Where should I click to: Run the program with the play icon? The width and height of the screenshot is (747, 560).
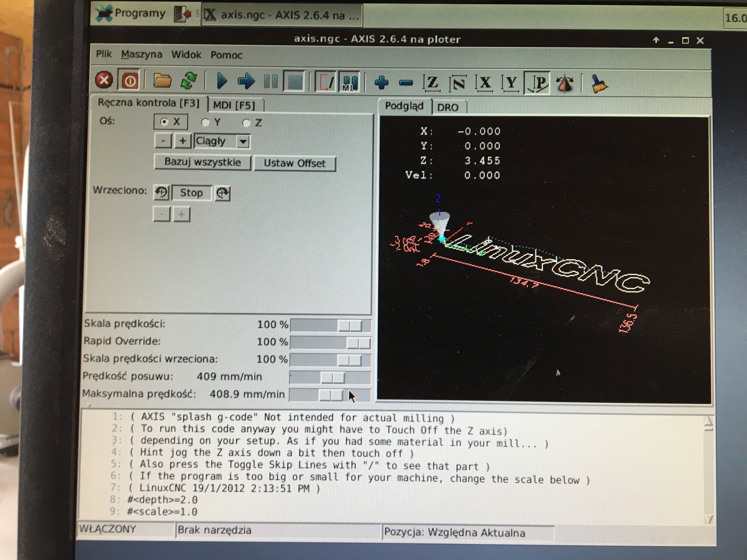pos(222,81)
